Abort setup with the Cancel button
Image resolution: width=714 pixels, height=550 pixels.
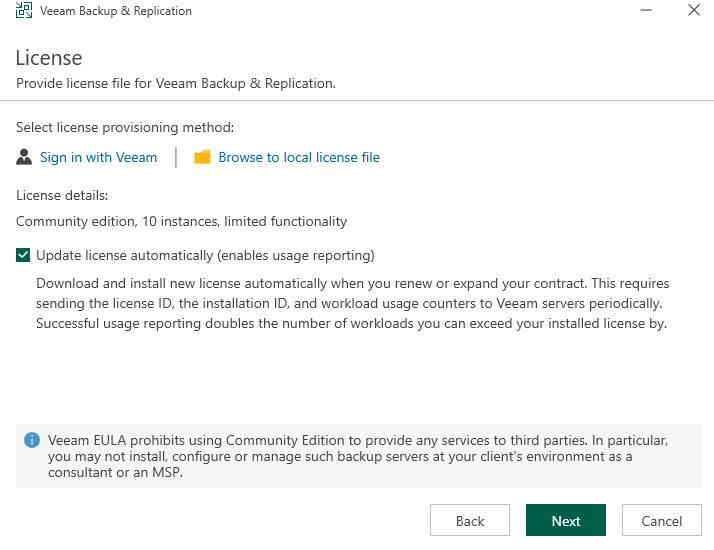coord(662,520)
